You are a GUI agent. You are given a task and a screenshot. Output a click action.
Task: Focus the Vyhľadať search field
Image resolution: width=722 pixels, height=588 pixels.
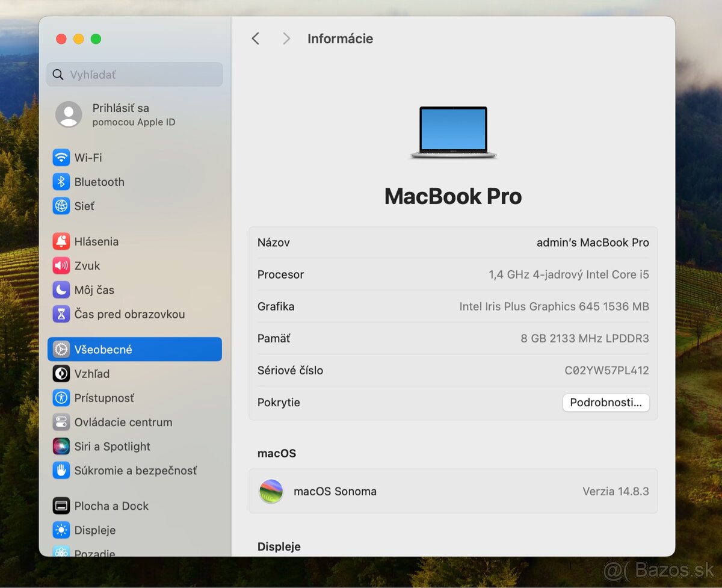tap(135, 75)
